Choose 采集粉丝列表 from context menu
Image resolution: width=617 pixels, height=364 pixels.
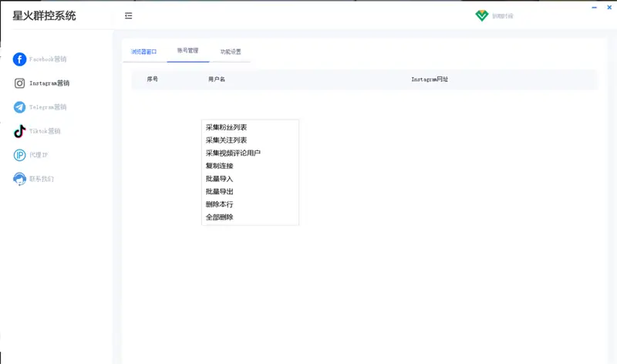pos(226,127)
